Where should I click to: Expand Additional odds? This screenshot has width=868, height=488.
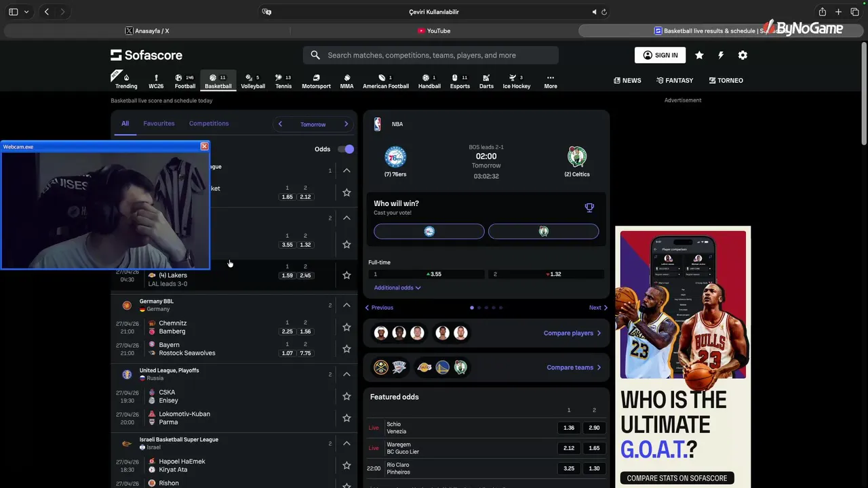(x=397, y=288)
